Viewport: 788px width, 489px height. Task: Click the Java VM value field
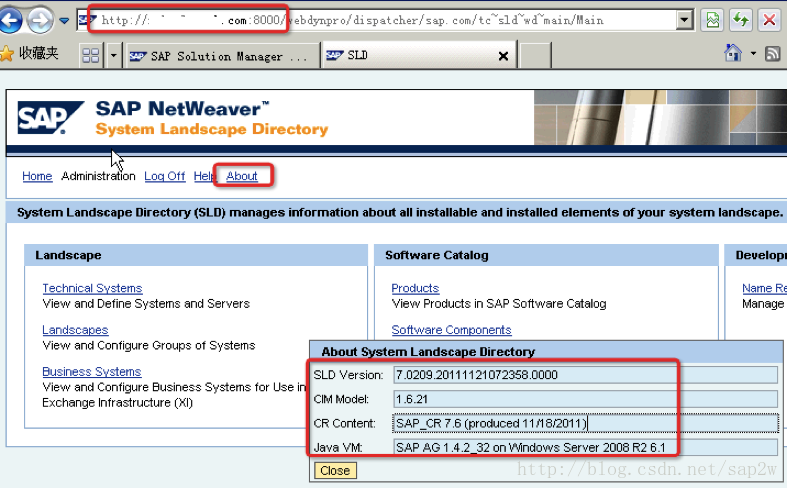click(x=585, y=447)
